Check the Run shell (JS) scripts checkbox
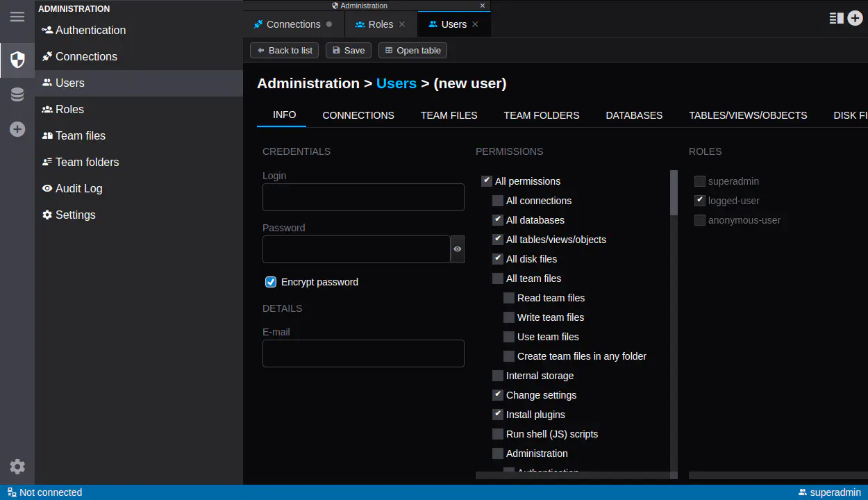This screenshot has height=500, width=868. (498, 434)
